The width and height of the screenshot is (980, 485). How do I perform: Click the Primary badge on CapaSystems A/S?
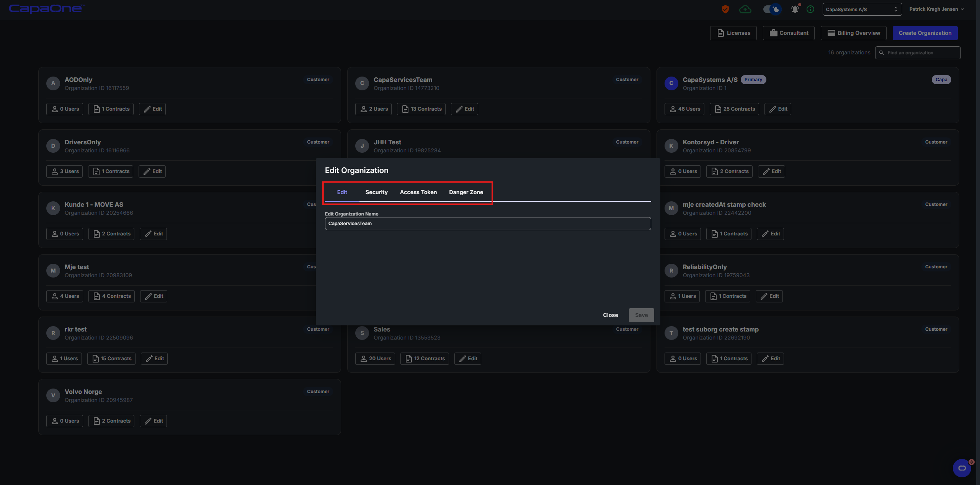pyautogui.click(x=753, y=80)
